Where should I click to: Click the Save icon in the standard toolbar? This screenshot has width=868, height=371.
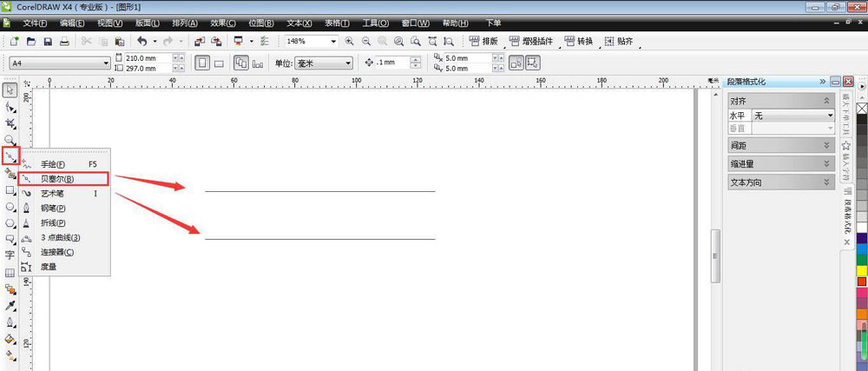pos(48,42)
